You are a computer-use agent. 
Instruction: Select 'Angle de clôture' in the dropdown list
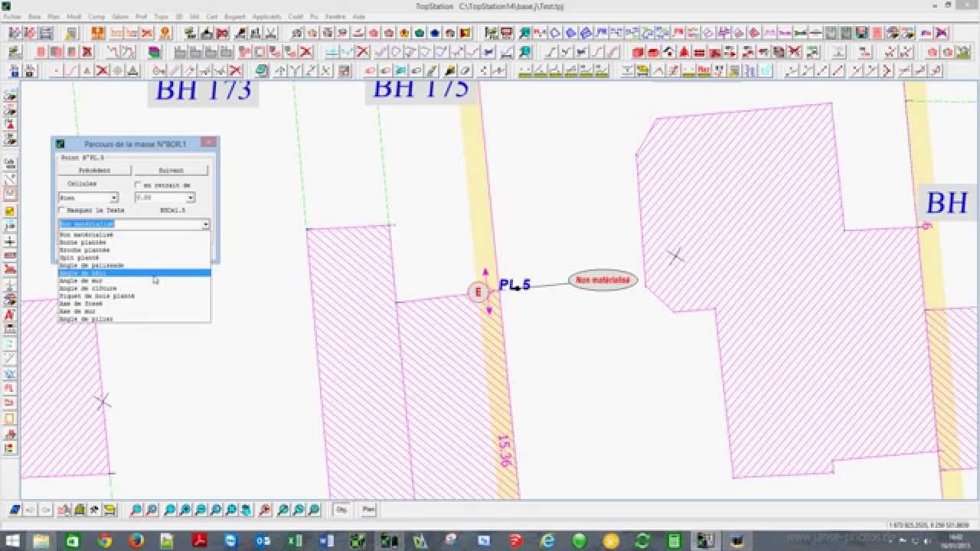pos(134,289)
